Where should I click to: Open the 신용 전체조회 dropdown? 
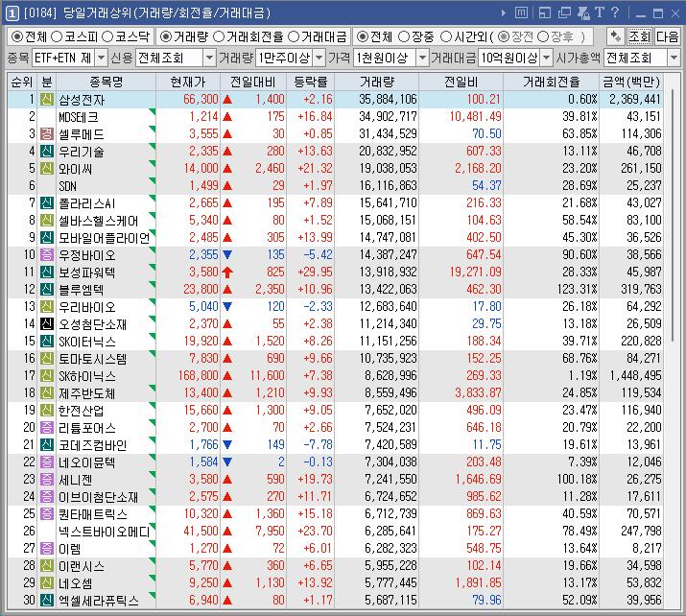(209, 58)
